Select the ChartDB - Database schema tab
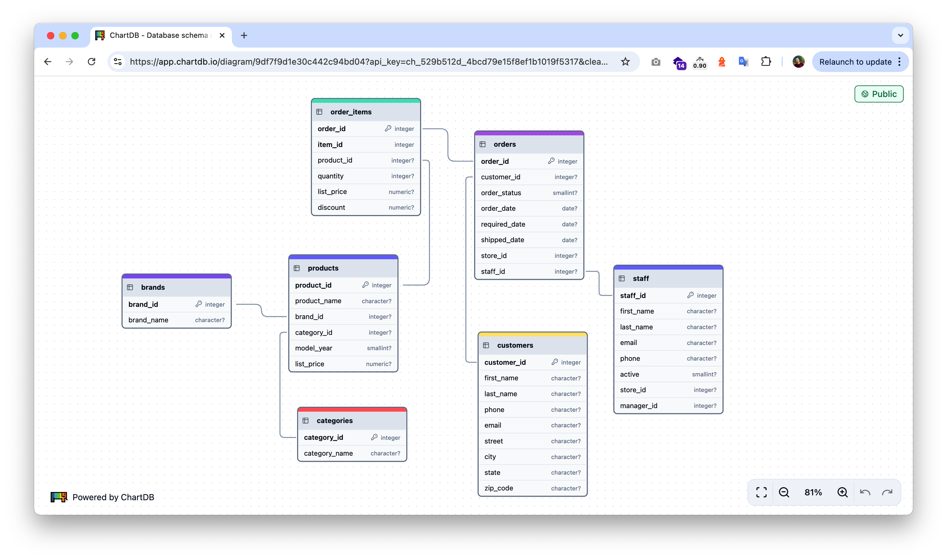Viewport: 947px width, 560px height. coord(159,35)
